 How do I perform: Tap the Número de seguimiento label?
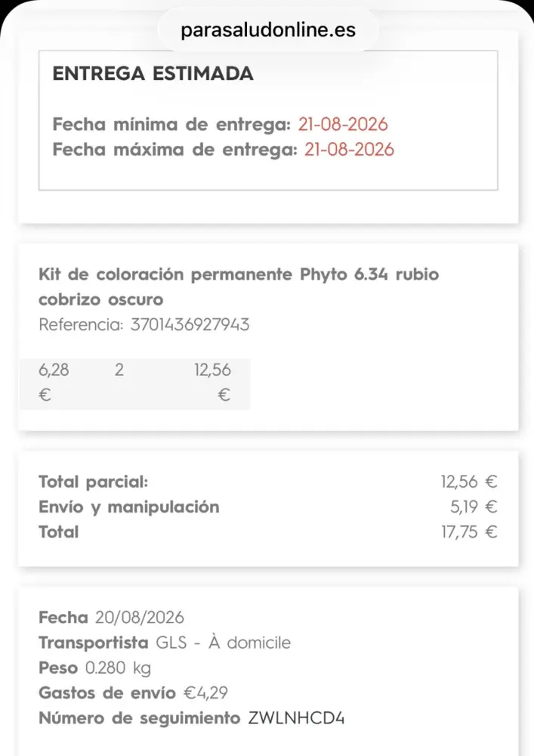point(139,718)
